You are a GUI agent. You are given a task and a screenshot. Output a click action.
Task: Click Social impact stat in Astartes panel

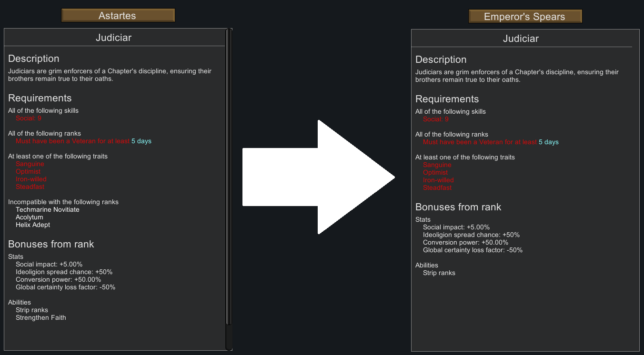point(49,264)
